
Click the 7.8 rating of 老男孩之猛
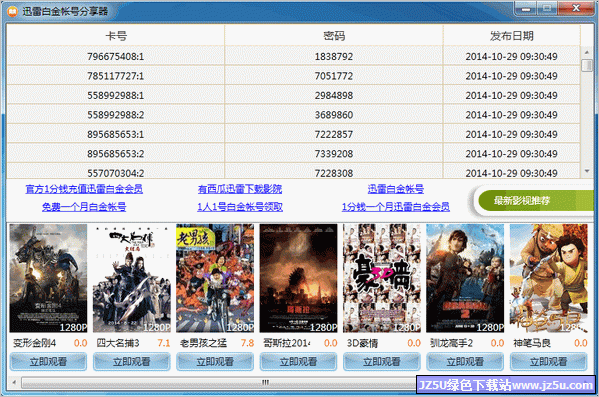[247, 343]
